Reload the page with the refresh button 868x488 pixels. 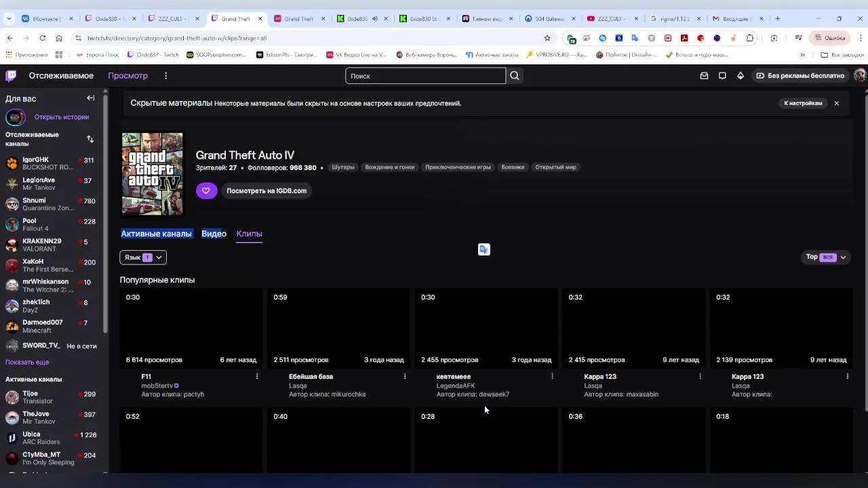pyautogui.click(x=43, y=38)
